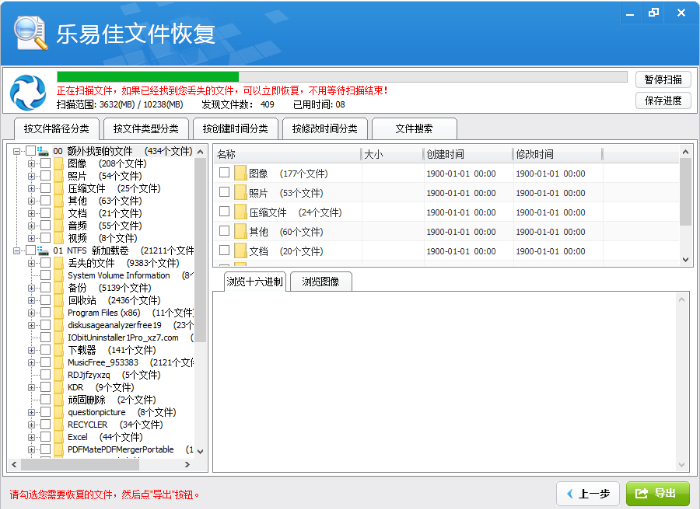
Task: Click the 压缩文件 folder icon in the file list
Action: point(240,212)
